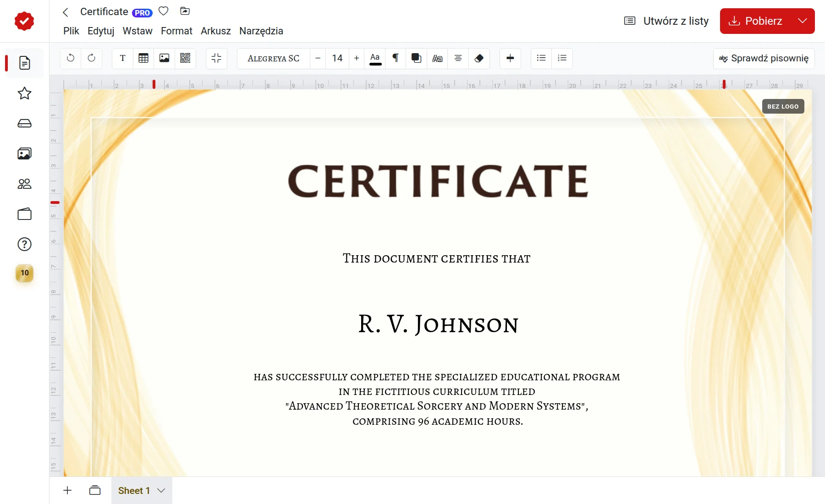Open the documents sidebar icon
The width and height of the screenshot is (825, 504).
pyautogui.click(x=24, y=63)
